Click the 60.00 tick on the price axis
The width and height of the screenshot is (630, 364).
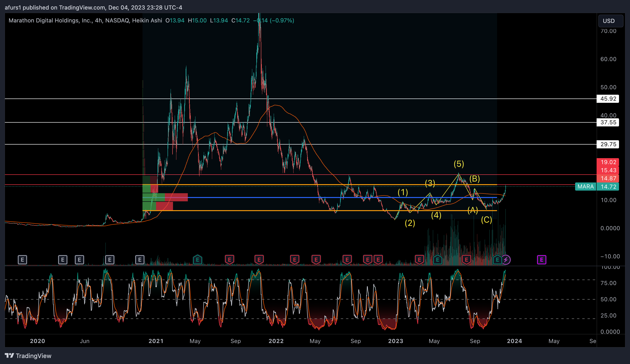click(x=608, y=59)
